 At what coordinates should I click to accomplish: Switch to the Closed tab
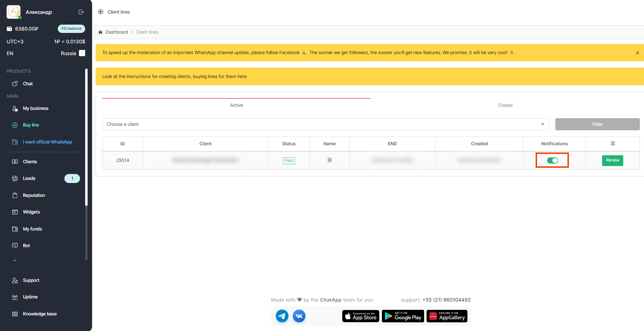[x=505, y=105]
